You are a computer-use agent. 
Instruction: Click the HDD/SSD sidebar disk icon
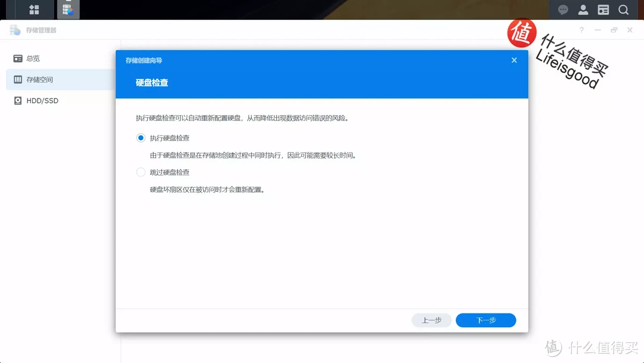(18, 101)
